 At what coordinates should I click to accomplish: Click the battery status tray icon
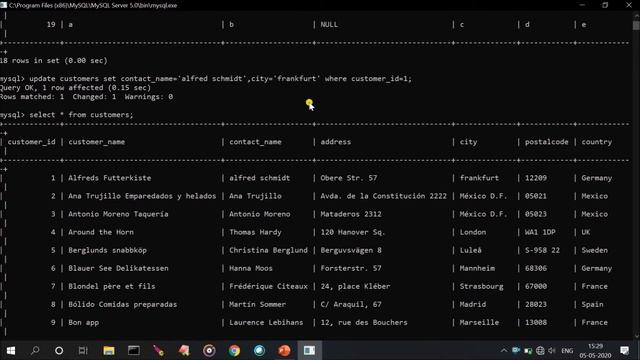[528, 351]
